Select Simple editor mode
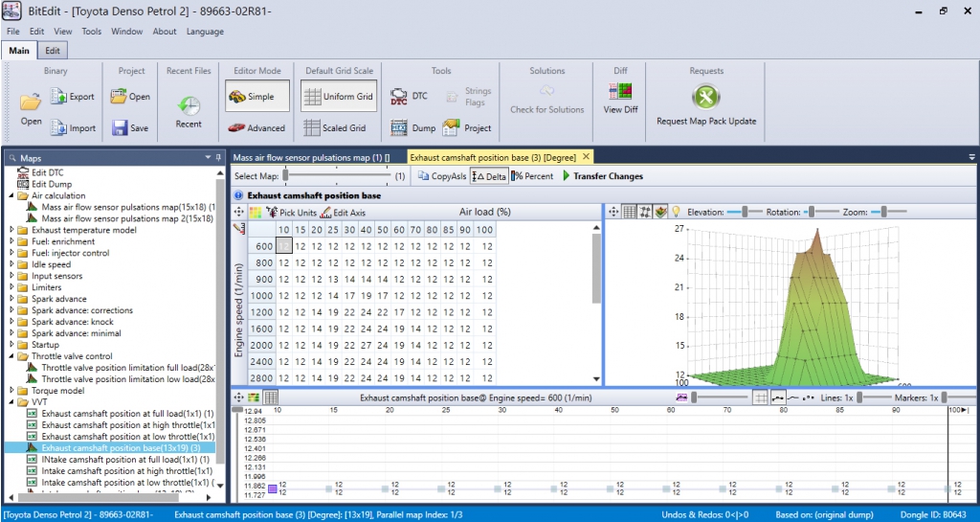Image resolution: width=980 pixels, height=522 pixels. tap(257, 97)
